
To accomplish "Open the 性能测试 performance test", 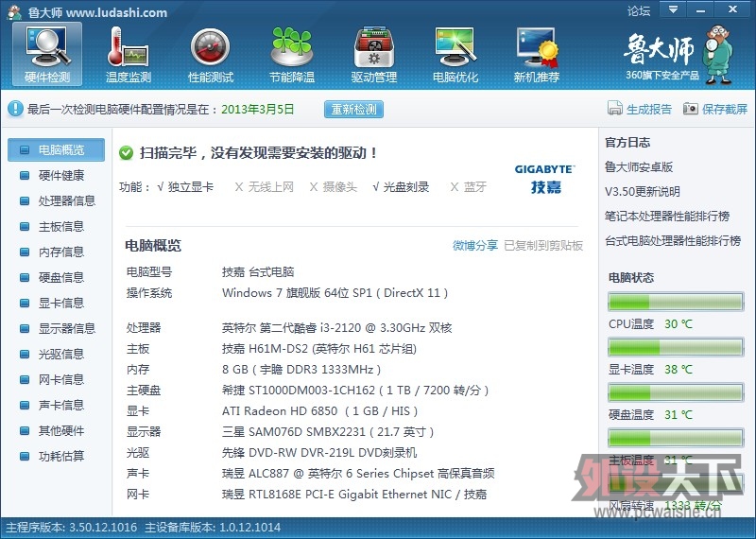I will [210, 55].
